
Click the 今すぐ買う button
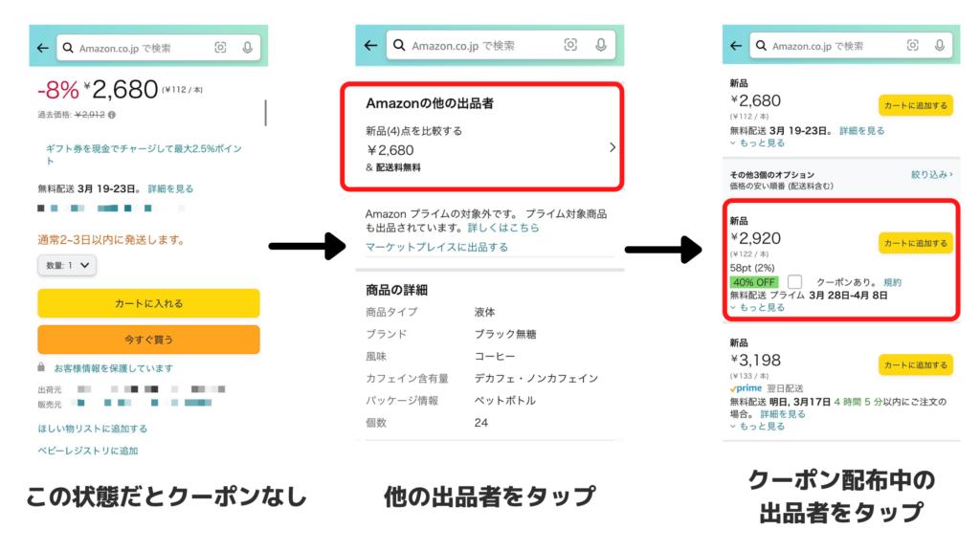point(148,340)
